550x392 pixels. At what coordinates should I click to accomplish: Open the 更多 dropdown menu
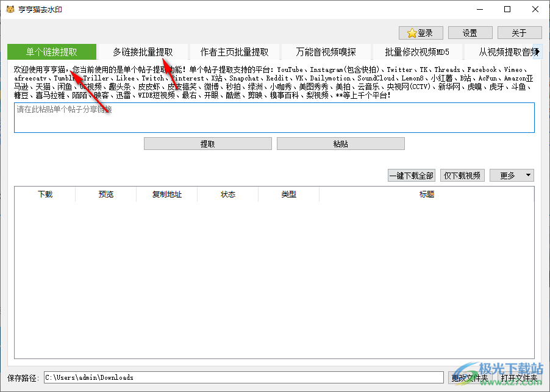click(x=512, y=176)
